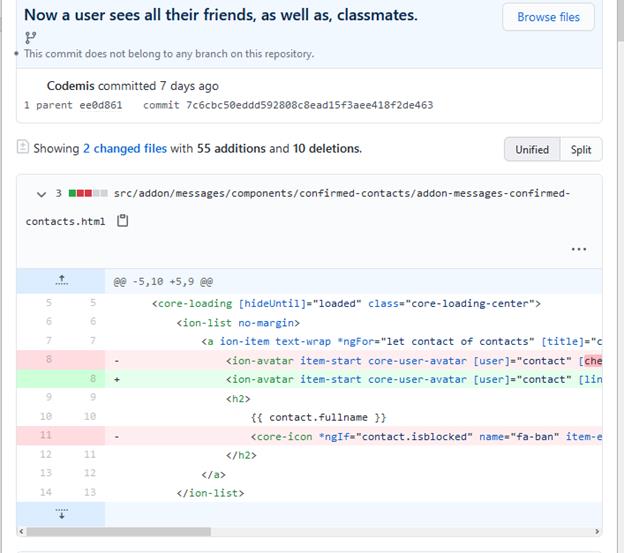
Task: Click '10 deletions' in the diff summary
Action: 327,148
